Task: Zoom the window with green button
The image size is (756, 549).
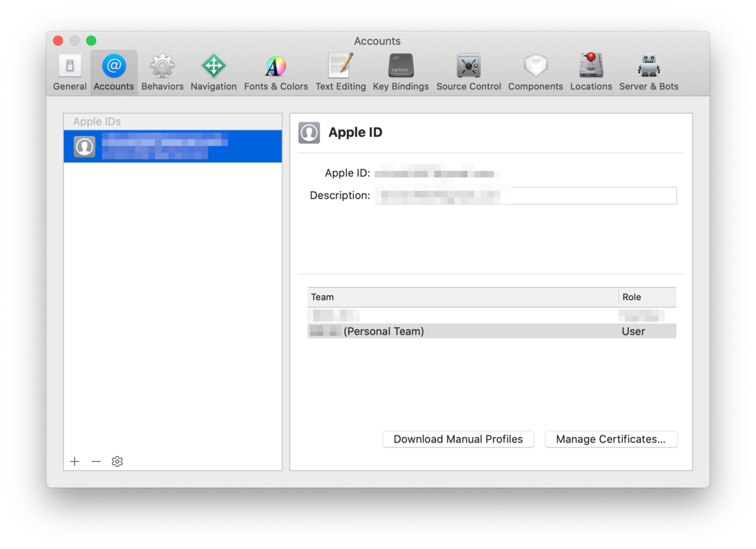Action: coord(91,41)
